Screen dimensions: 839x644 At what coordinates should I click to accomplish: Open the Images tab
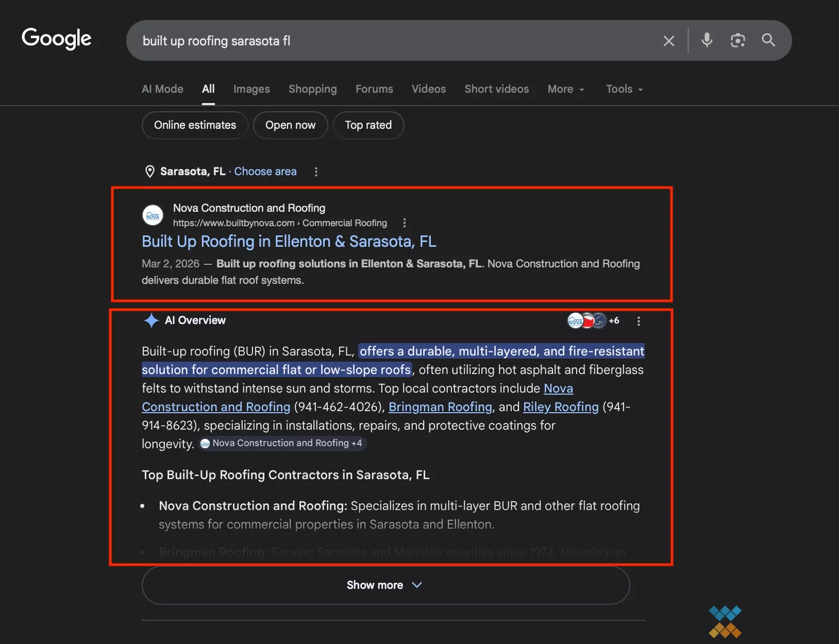tap(251, 89)
